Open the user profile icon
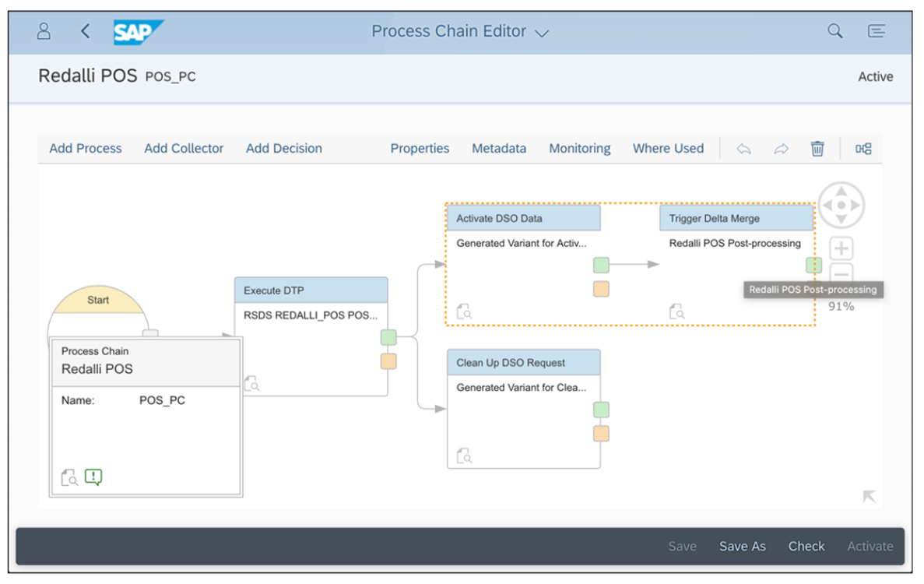The height and width of the screenshot is (584, 924). click(43, 31)
